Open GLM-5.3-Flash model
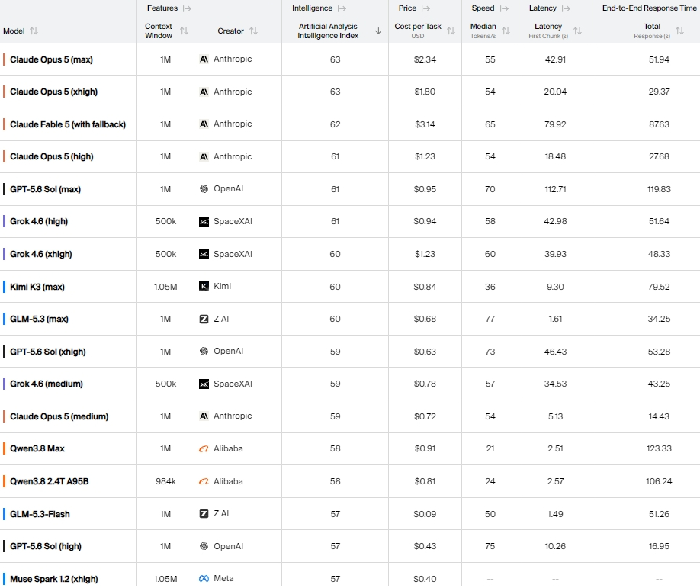This screenshot has height=588, width=700. pyautogui.click(x=40, y=514)
